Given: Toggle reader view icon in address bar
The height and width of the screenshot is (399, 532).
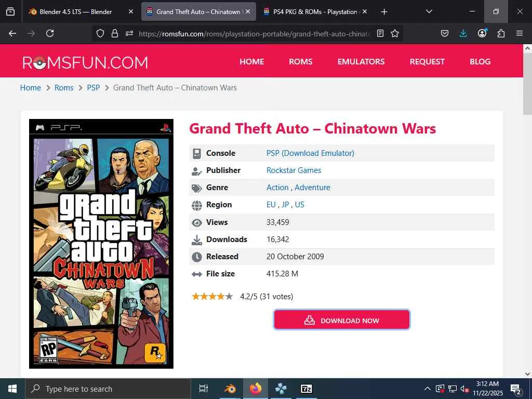Looking at the screenshot, I should pos(380,33).
